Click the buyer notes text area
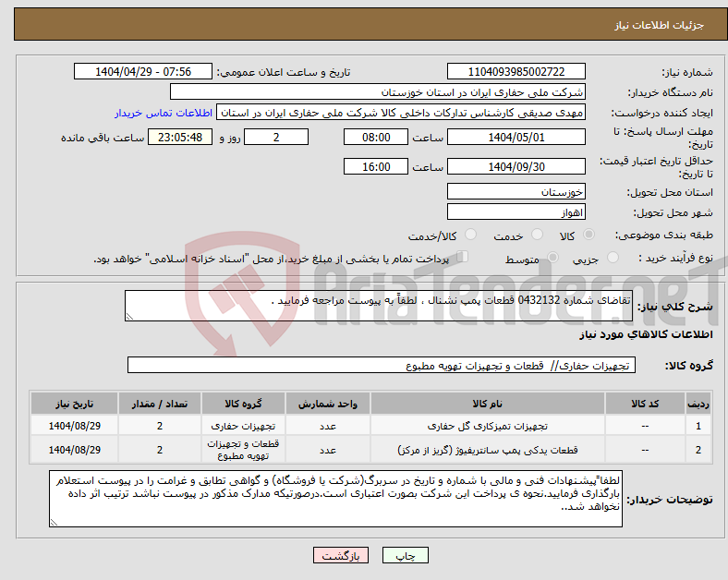This screenshot has height=580, width=728. [335, 499]
